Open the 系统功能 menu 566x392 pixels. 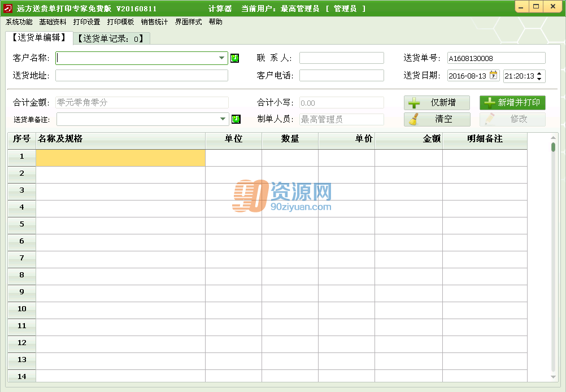click(x=19, y=22)
